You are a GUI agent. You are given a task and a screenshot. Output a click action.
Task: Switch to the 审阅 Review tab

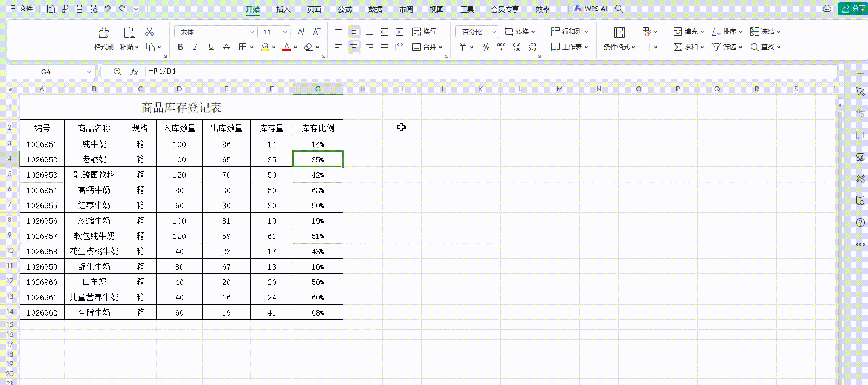406,9
